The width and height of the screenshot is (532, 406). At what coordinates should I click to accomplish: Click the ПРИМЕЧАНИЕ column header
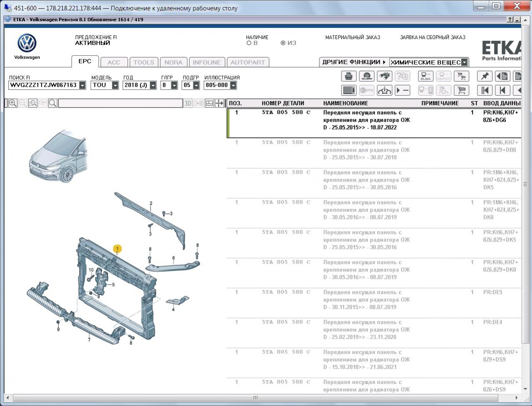click(440, 103)
